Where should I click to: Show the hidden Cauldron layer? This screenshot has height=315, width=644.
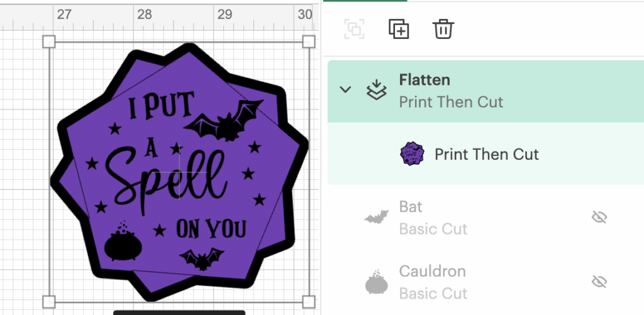pos(599,282)
